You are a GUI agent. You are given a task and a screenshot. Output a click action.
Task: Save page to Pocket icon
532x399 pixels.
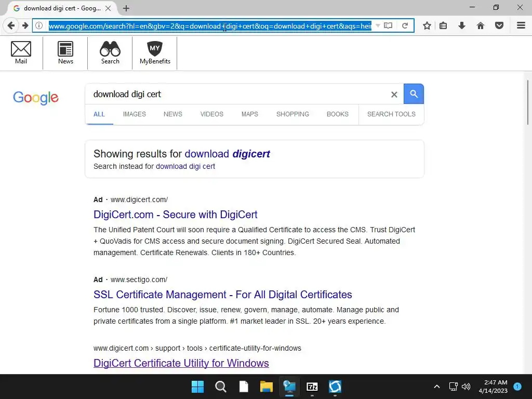[499, 25]
